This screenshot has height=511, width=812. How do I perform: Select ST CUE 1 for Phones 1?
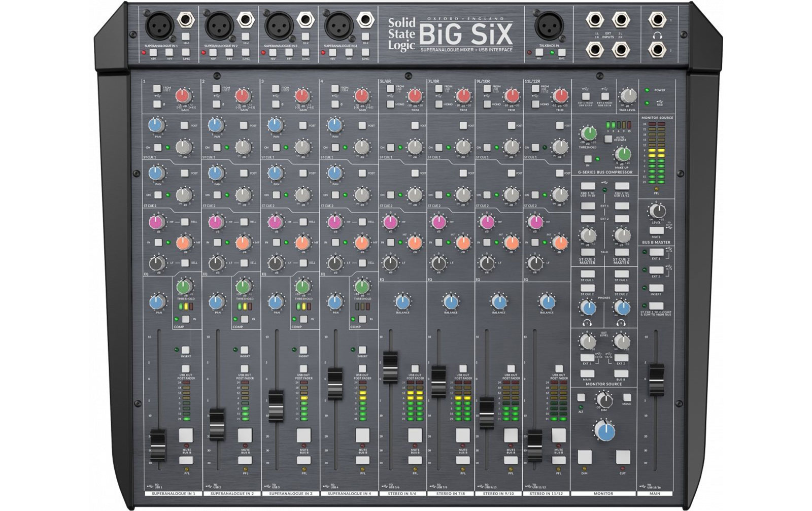coord(588,275)
